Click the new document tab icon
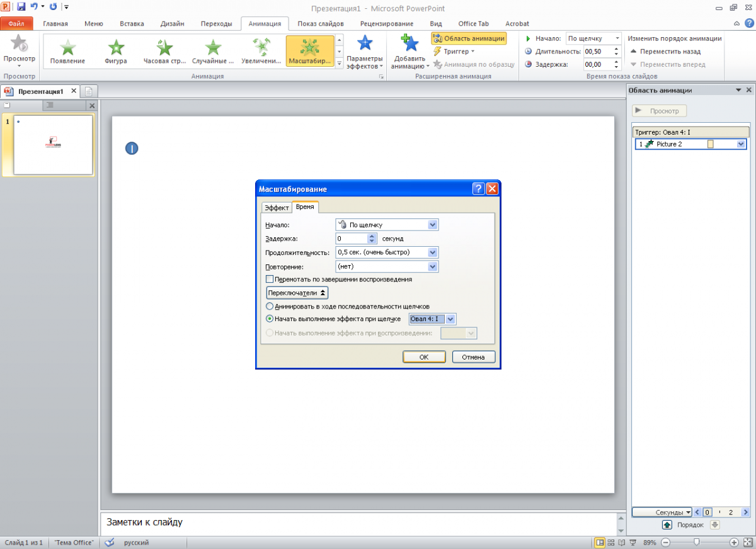The image size is (756, 549). click(x=88, y=91)
